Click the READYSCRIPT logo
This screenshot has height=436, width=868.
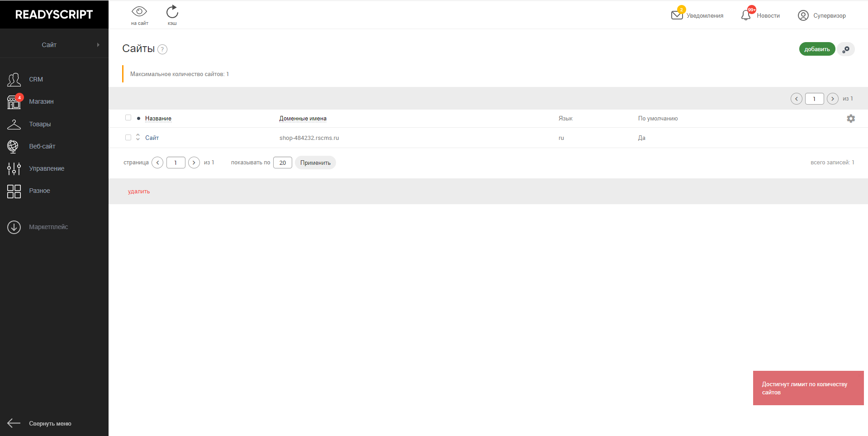pyautogui.click(x=54, y=14)
